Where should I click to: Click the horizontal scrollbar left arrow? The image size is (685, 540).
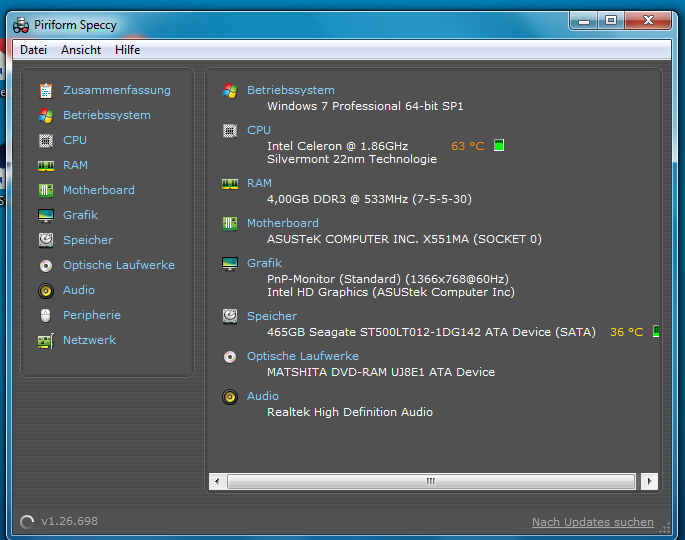tap(217, 481)
